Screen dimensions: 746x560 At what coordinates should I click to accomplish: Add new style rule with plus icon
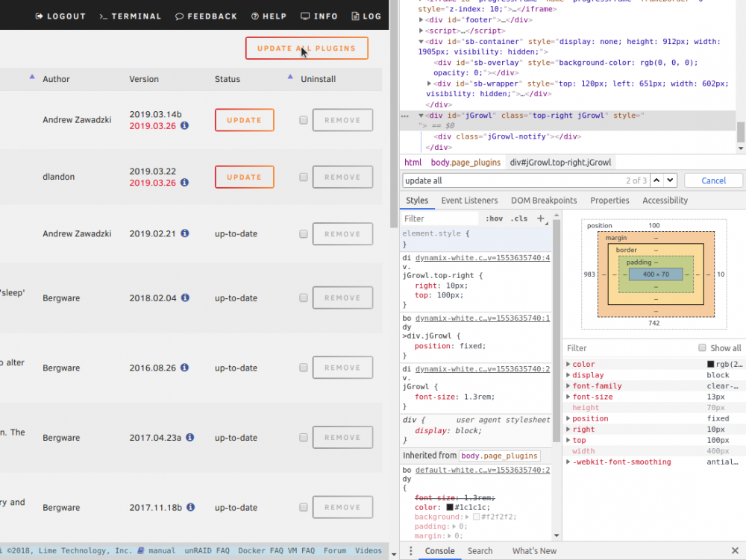541,218
